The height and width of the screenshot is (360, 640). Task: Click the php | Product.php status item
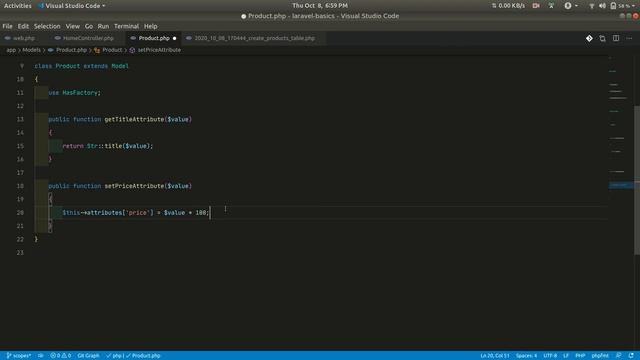tap(133, 356)
